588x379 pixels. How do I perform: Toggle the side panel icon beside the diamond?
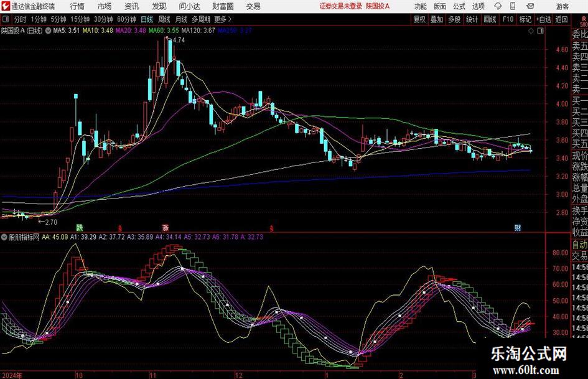coord(540,31)
